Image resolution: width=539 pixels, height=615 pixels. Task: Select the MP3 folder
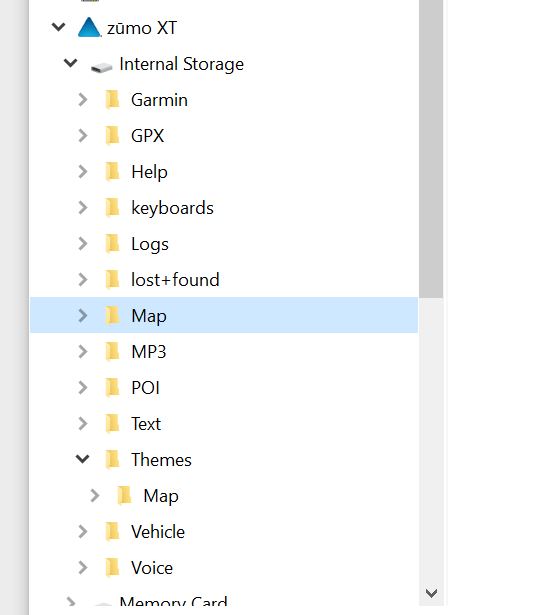149,352
